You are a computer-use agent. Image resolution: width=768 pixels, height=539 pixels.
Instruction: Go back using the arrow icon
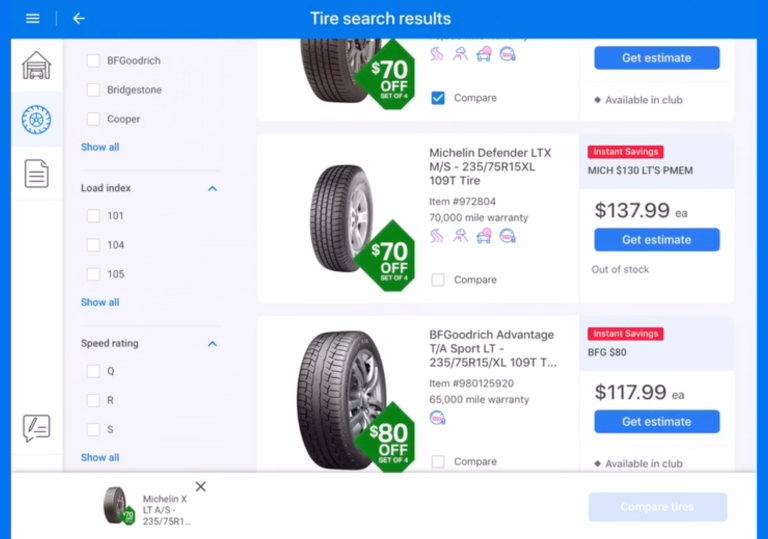pos(79,19)
